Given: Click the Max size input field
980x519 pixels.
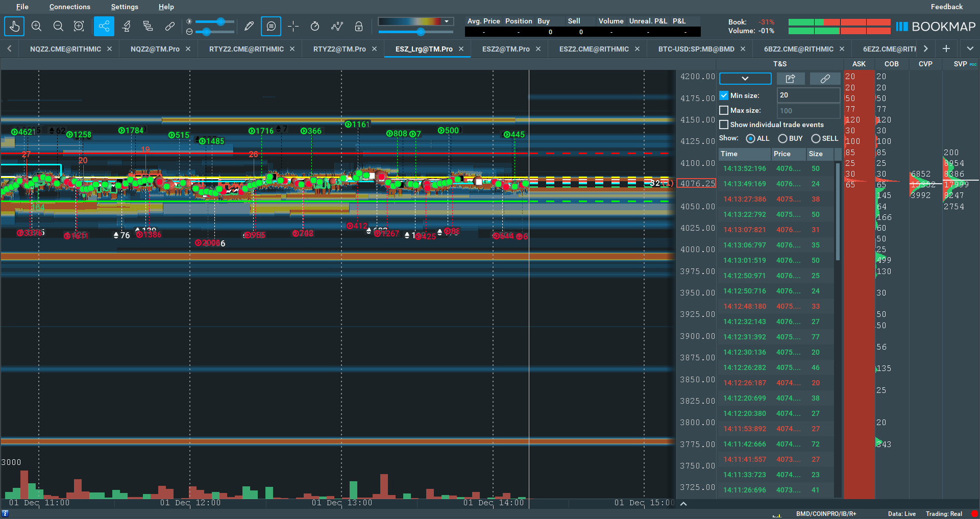Looking at the screenshot, I should (808, 111).
